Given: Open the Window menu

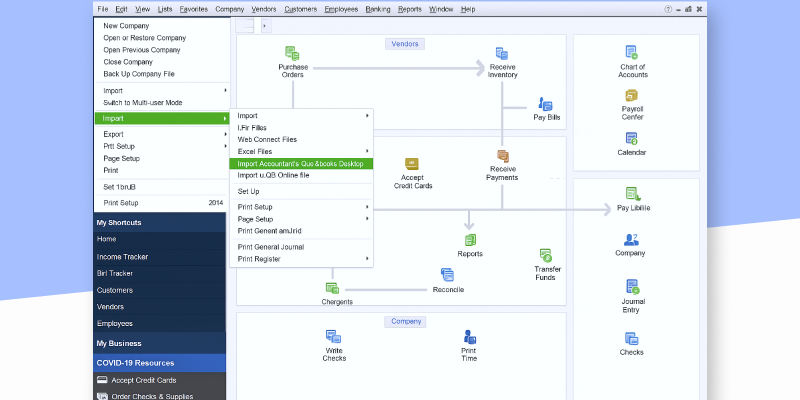Looking at the screenshot, I should coord(441,9).
